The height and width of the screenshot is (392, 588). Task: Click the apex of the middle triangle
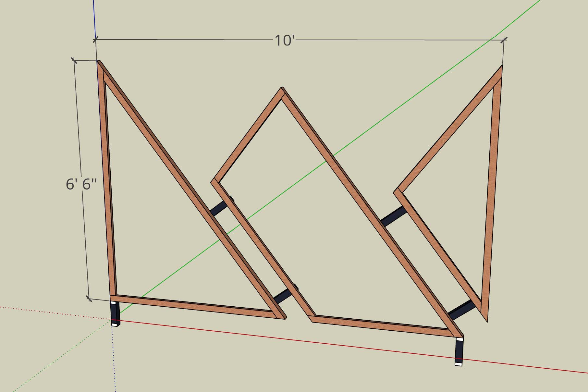click(x=283, y=90)
